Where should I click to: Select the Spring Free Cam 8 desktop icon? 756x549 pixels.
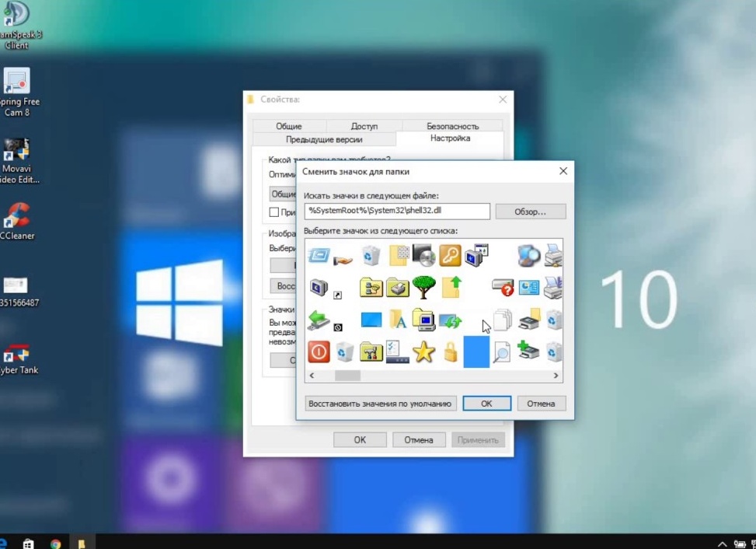click(17, 92)
